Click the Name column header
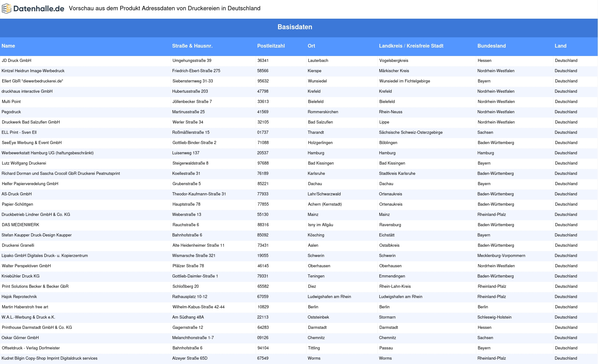Viewport: 598px width, 364px height. click(8, 46)
